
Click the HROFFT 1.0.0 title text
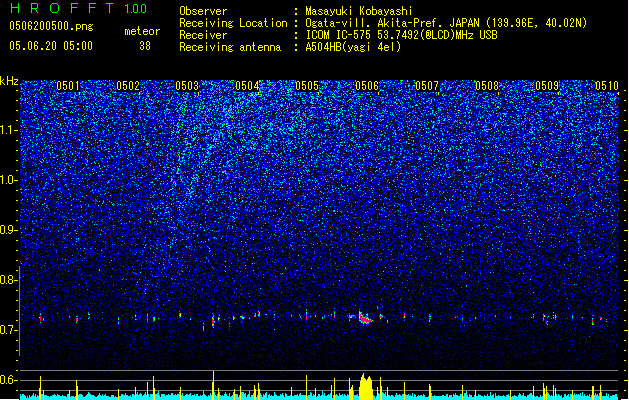[x=79, y=8]
